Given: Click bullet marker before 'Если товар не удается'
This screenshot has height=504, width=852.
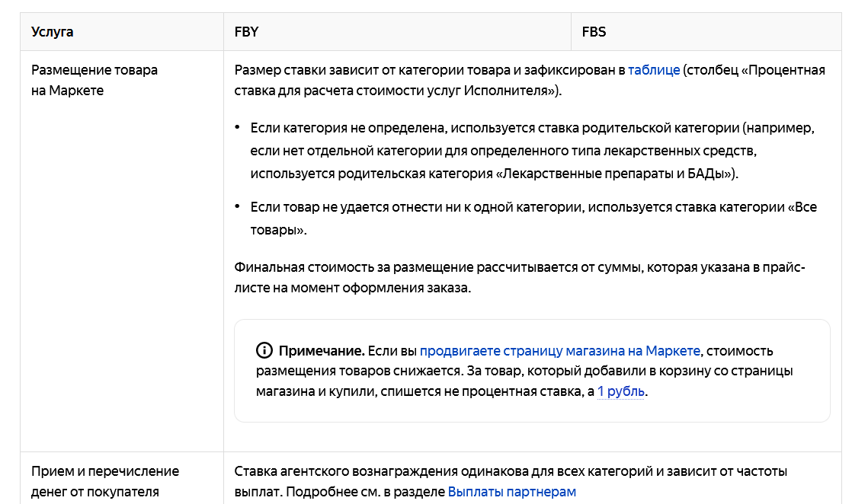Looking at the screenshot, I should [x=238, y=206].
